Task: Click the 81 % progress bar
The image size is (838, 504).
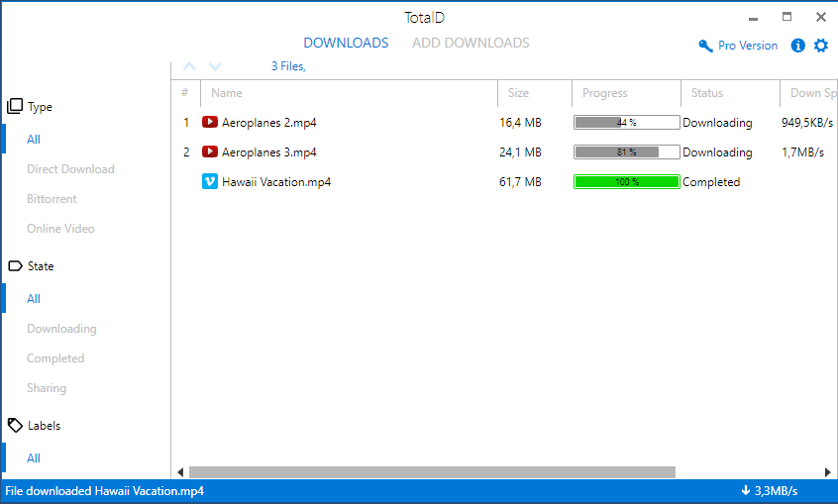Action: (626, 152)
